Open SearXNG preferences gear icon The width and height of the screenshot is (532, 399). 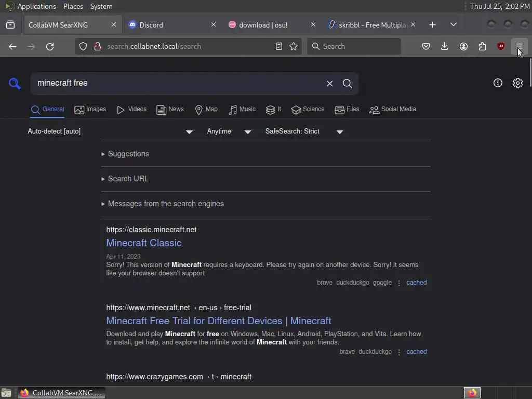tap(518, 83)
